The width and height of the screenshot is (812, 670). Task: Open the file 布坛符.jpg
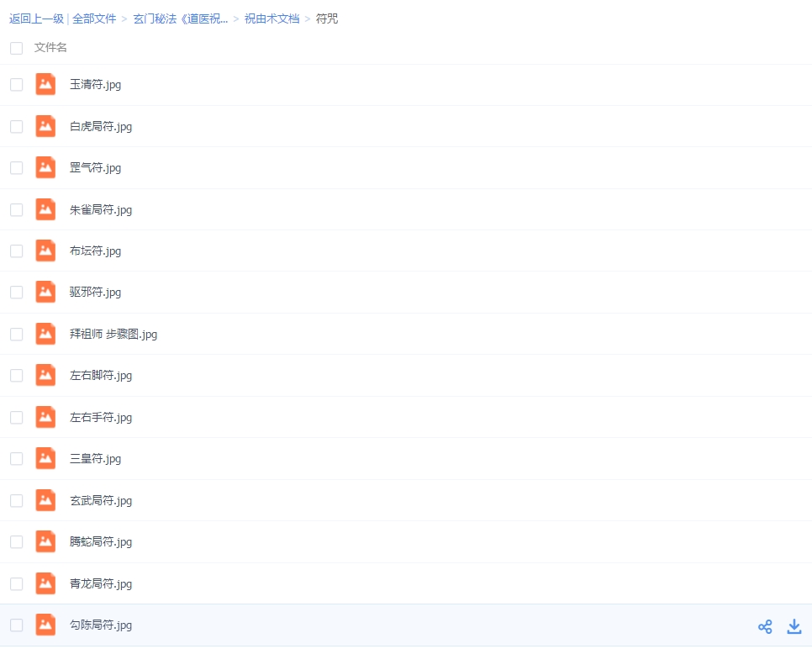[95, 251]
